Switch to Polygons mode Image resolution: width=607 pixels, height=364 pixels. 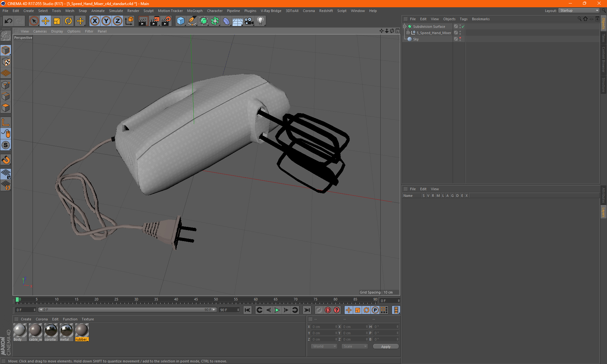[6, 108]
